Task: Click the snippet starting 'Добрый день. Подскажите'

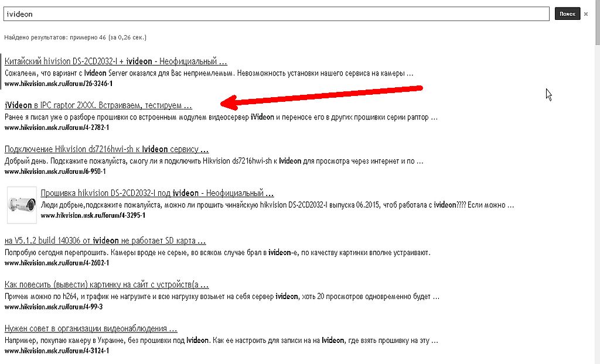Action: [x=214, y=161]
